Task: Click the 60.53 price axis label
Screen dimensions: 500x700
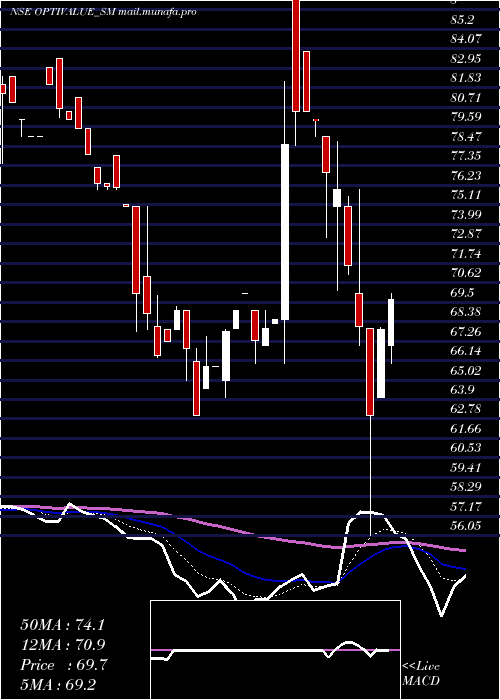Action: coord(467,448)
